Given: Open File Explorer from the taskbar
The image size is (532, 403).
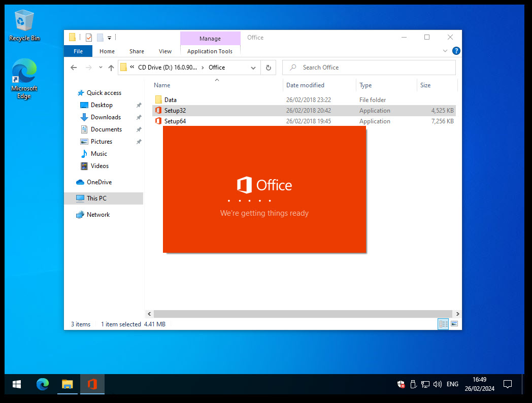Looking at the screenshot, I should tap(67, 384).
